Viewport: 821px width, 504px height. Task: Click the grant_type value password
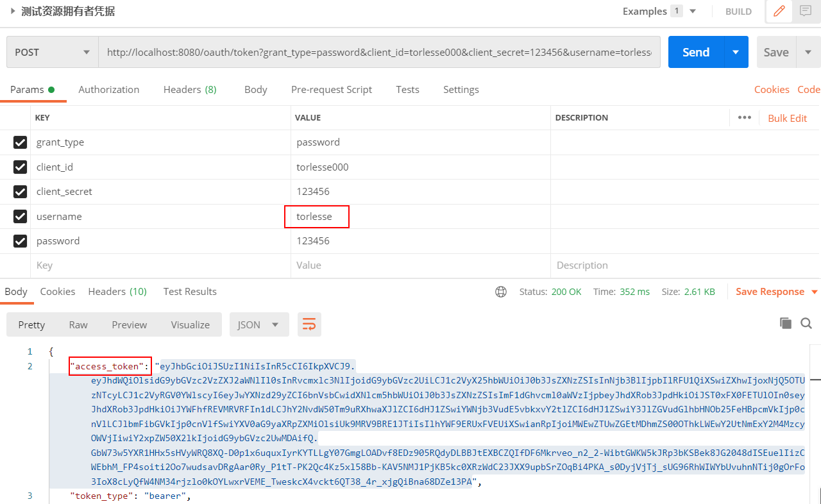point(318,142)
